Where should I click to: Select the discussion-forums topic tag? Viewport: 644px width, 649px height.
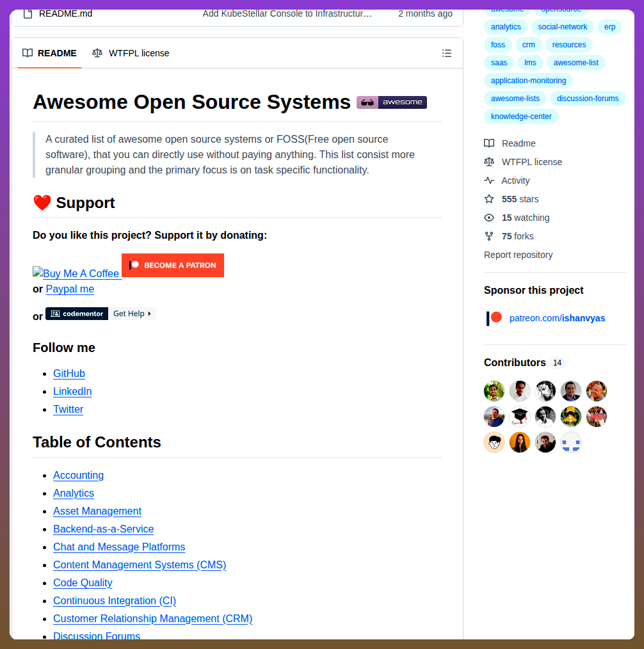588,99
